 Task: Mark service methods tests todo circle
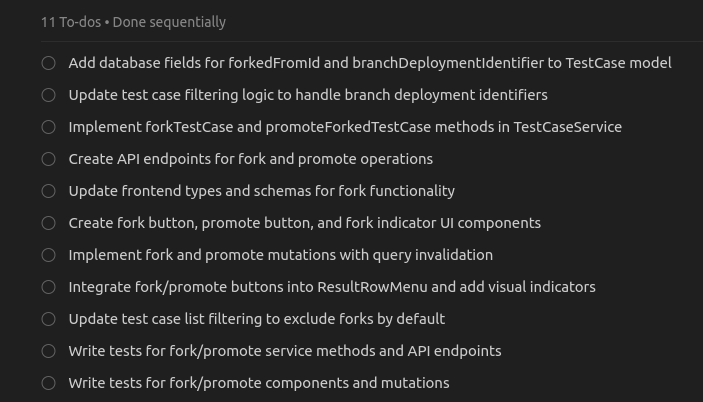click(x=48, y=351)
